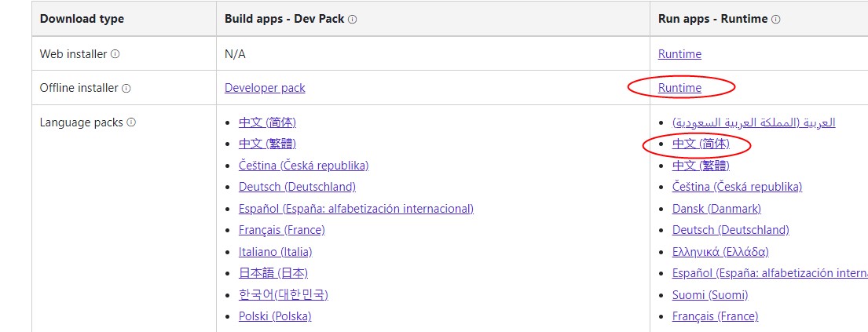Image resolution: width=868 pixels, height=332 pixels.
Task: Select 中文 (简体) in Runtime language packs
Action: (x=701, y=144)
